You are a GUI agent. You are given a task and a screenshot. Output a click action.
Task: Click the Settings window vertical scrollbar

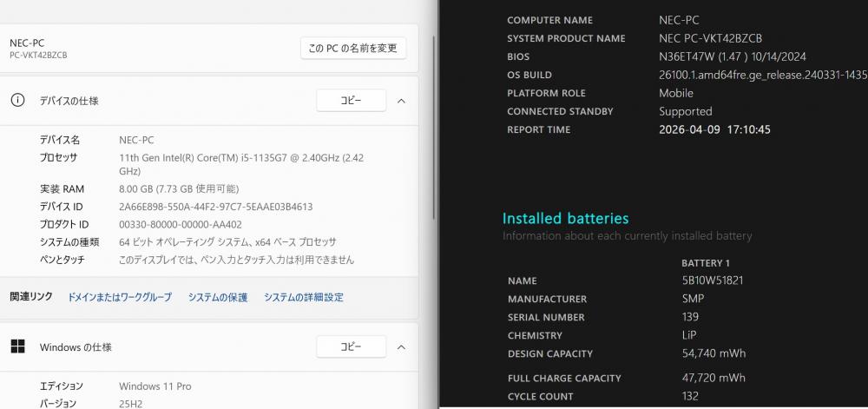[x=434, y=128]
